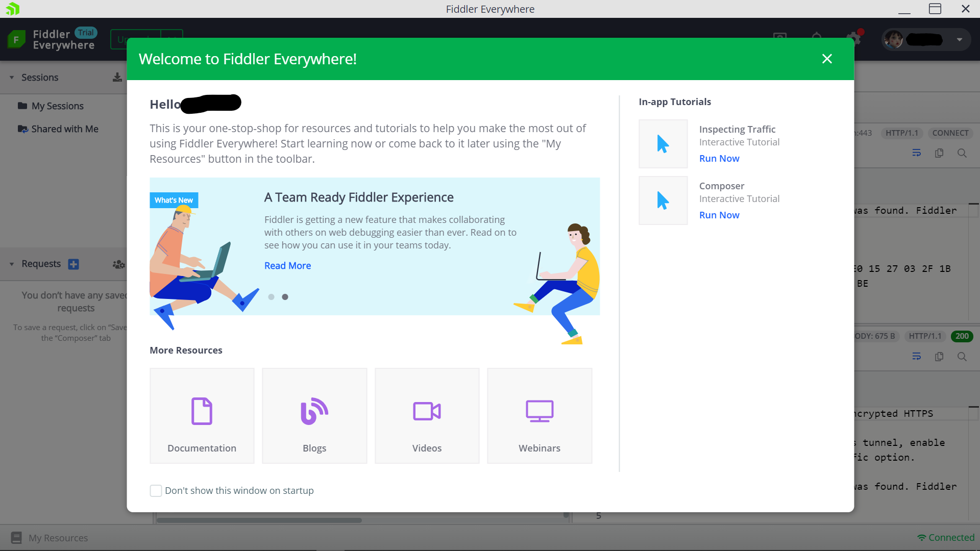Open Shared with Me folder
This screenshot has width=980, height=551.
click(x=58, y=129)
